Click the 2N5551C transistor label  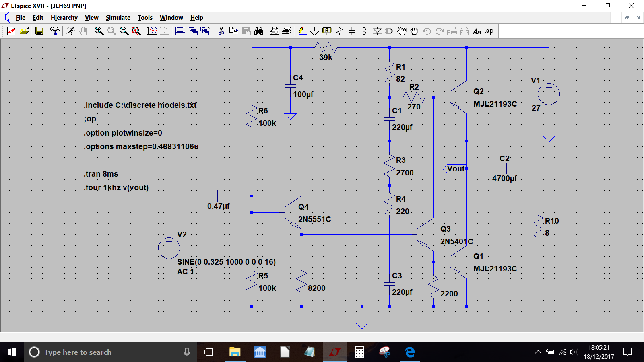314,219
